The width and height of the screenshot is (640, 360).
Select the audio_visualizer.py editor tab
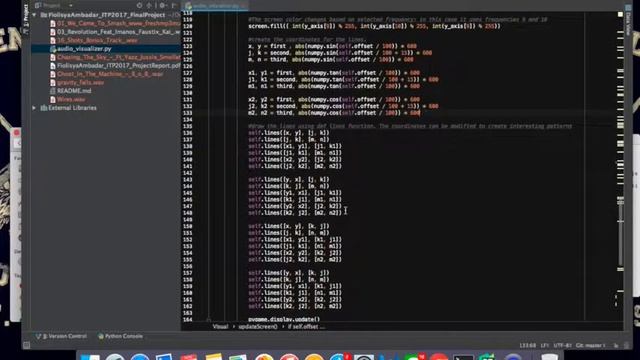click(215, 6)
